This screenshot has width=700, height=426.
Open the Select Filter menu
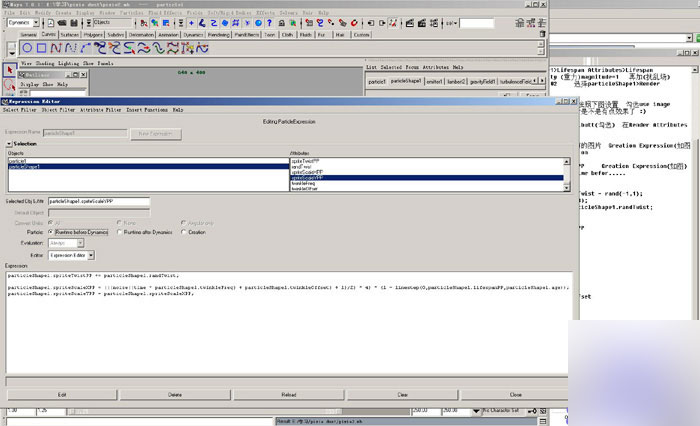20,110
